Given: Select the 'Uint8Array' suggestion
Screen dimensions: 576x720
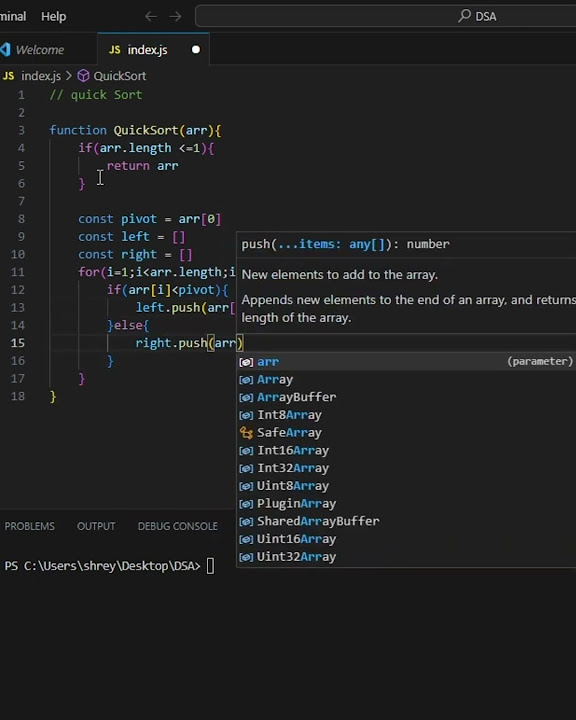Looking at the screenshot, I should (406, 486).
